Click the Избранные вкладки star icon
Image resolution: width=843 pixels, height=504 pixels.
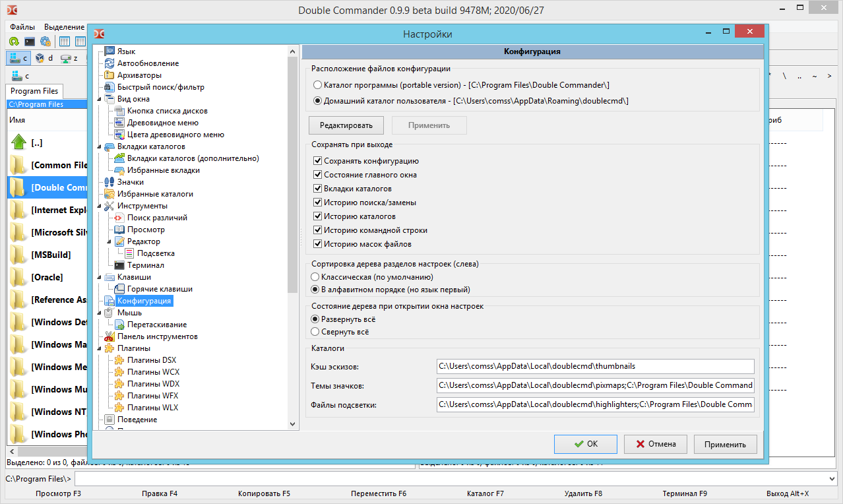click(x=119, y=170)
